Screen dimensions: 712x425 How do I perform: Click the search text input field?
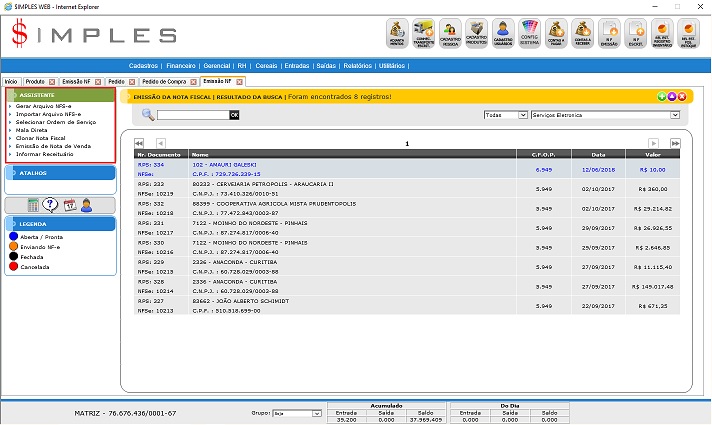(193, 116)
